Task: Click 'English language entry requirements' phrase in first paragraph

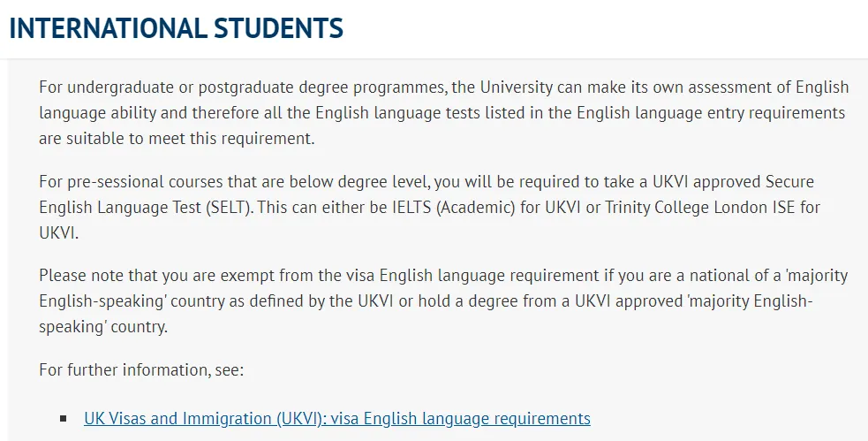Action: [x=711, y=112]
